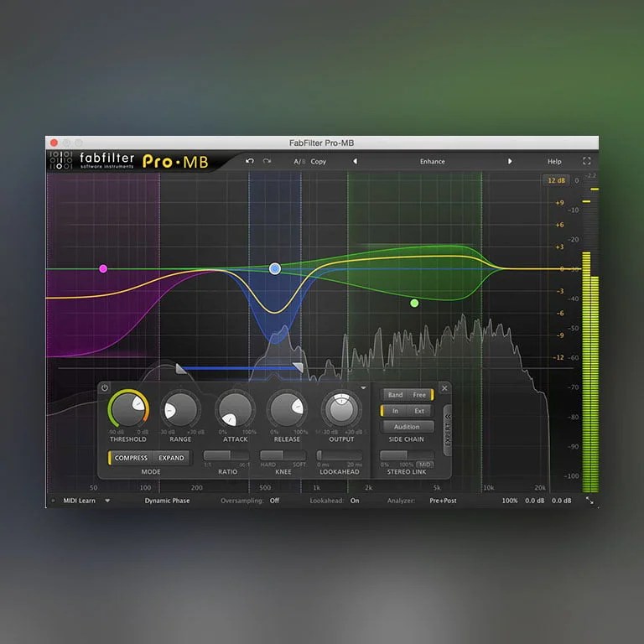Viewport: 644px width, 644px height.
Task: Toggle global Lookahead On setting
Action: click(355, 501)
